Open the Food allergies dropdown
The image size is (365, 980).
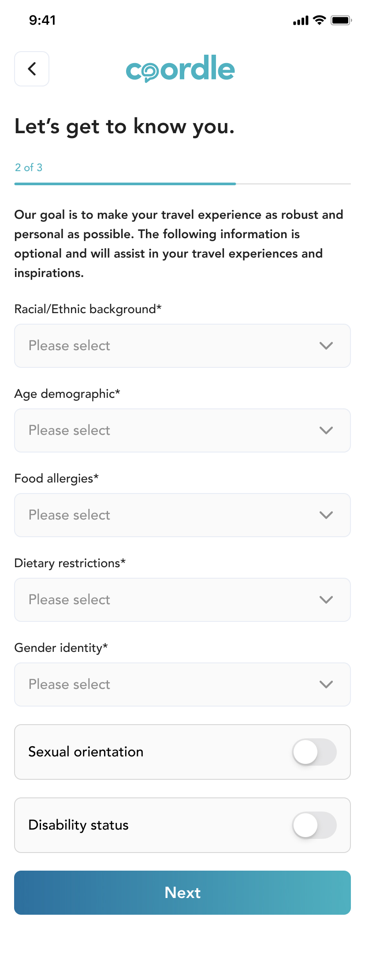182,515
